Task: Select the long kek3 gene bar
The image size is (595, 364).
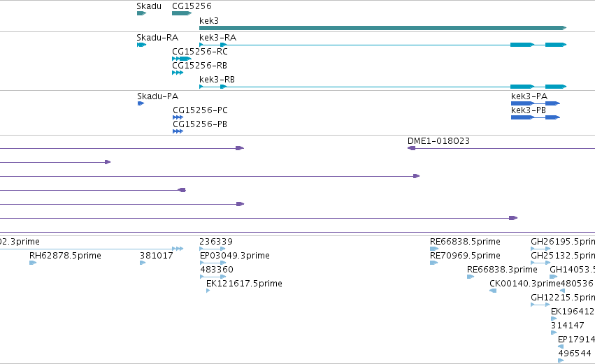Action: pos(383,28)
